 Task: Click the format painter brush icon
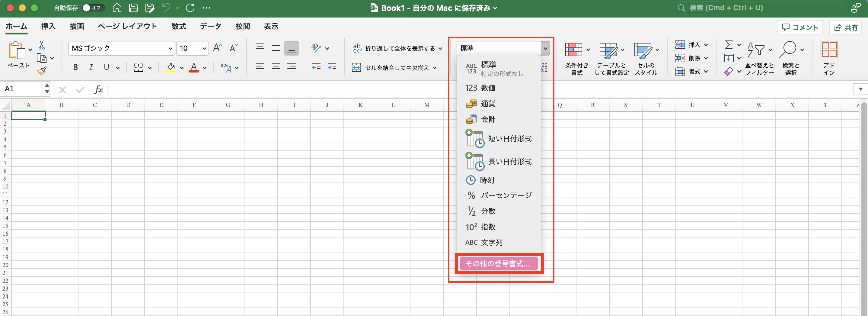point(42,71)
